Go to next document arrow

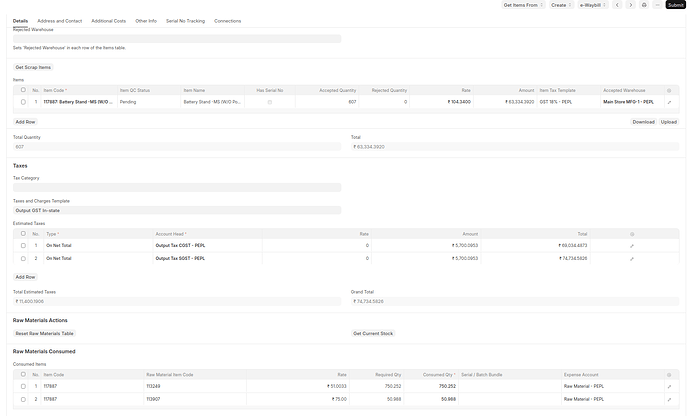point(630,5)
